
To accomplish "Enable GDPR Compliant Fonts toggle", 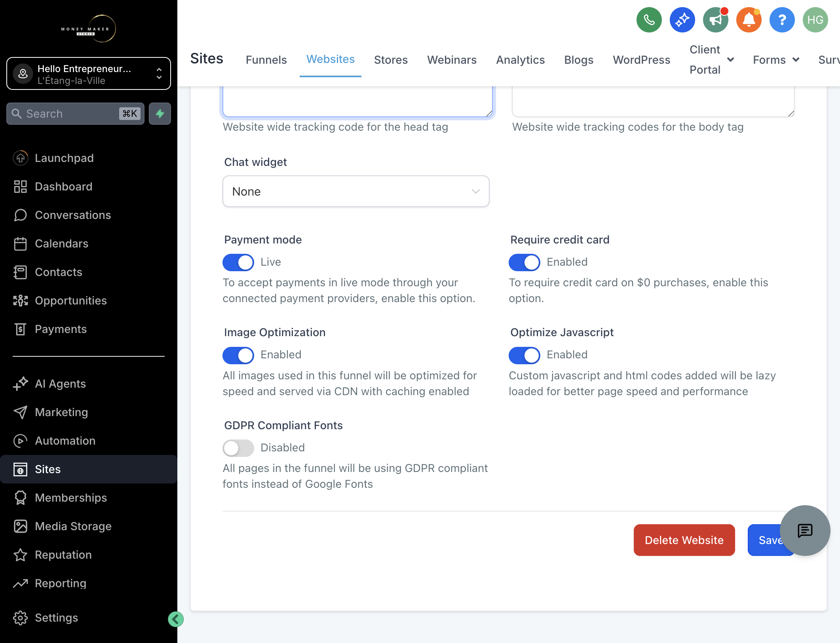I will coord(238,448).
